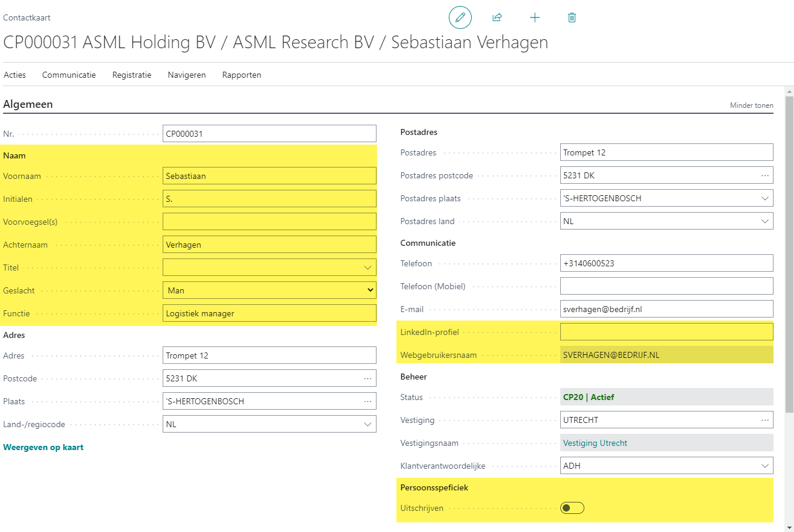The height and width of the screenshot is (532, 794).
Task: Click the LinkedIn-profiel input field
Action: (666, 332)
